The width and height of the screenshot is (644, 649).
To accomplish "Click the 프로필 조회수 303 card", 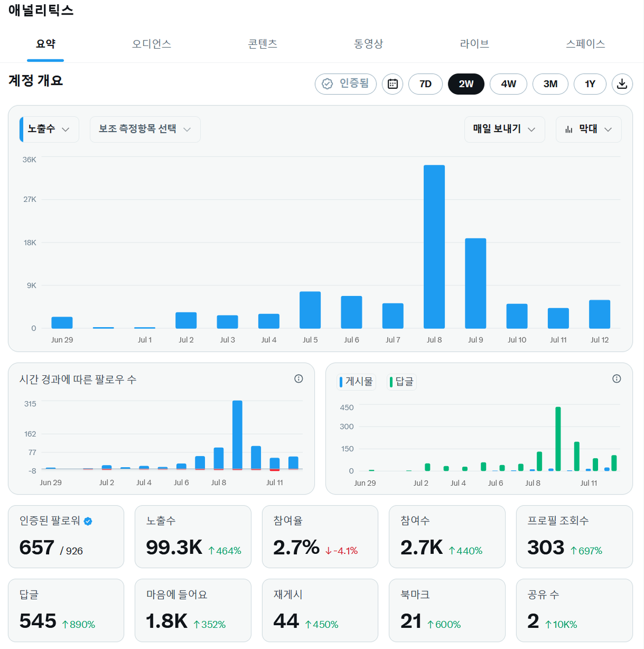I will pyautogui.click(x=574, y=537).
